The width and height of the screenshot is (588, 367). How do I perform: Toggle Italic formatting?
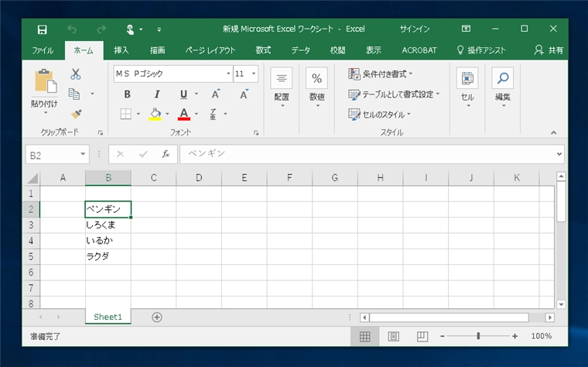pos(157,94)
